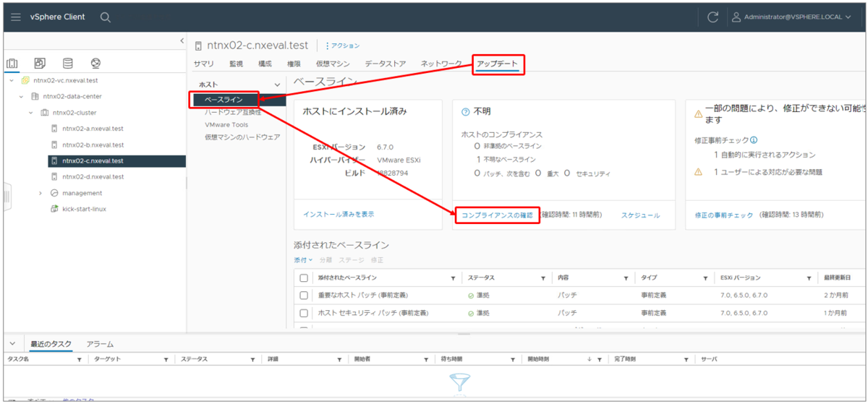
Task: Switch to VMs and Templates inventory view
Action: pos(40,64)
